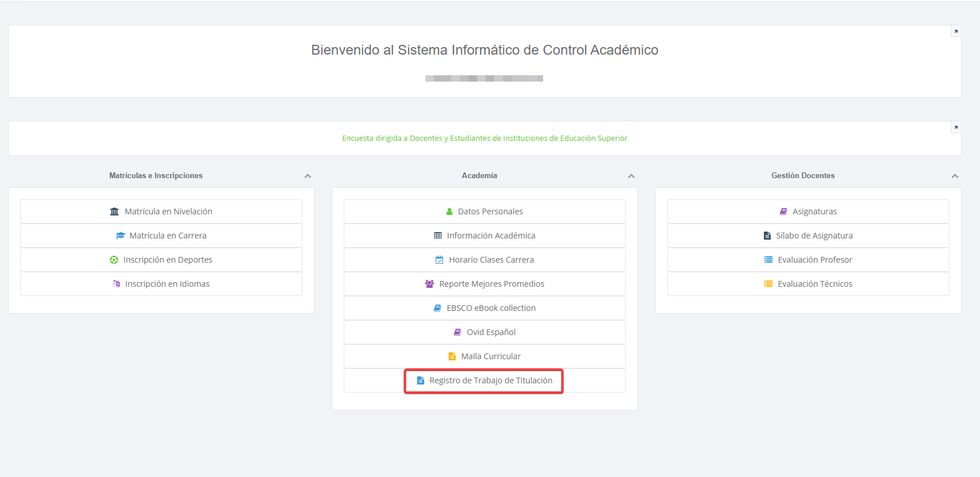Click the soccer ball icon for Inscripción en Deportes
This screenshot has height=477, width=980.
[114, 260]
